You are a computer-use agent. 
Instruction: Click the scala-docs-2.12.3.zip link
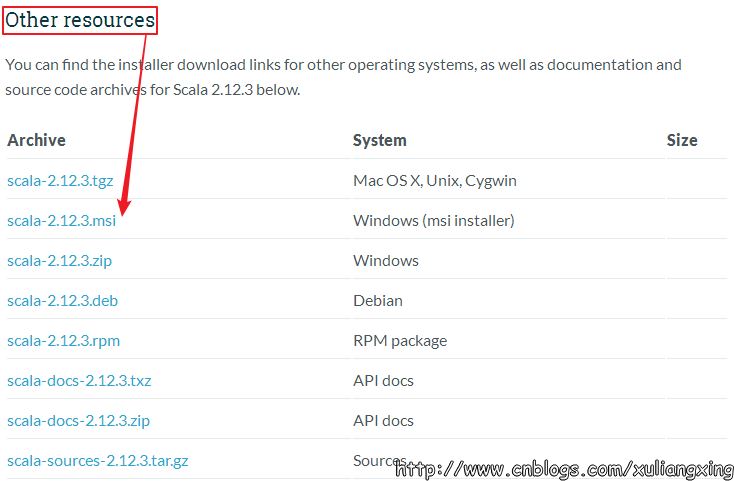coord(78,421)
